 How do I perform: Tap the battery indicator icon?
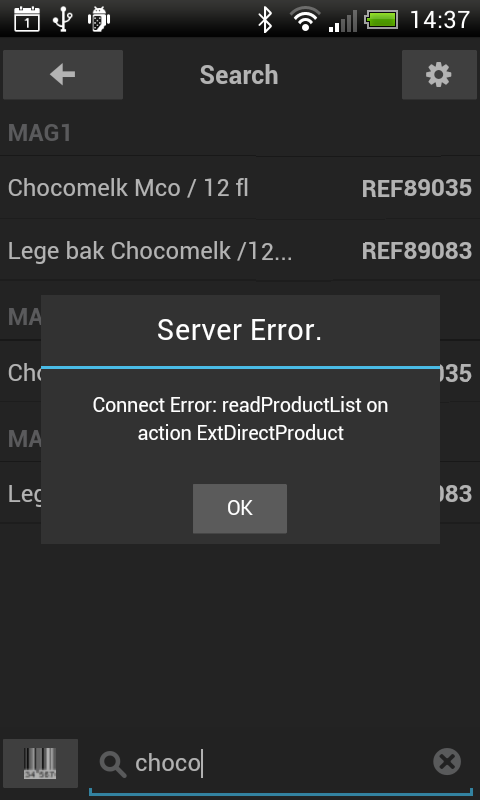[381, 20]
